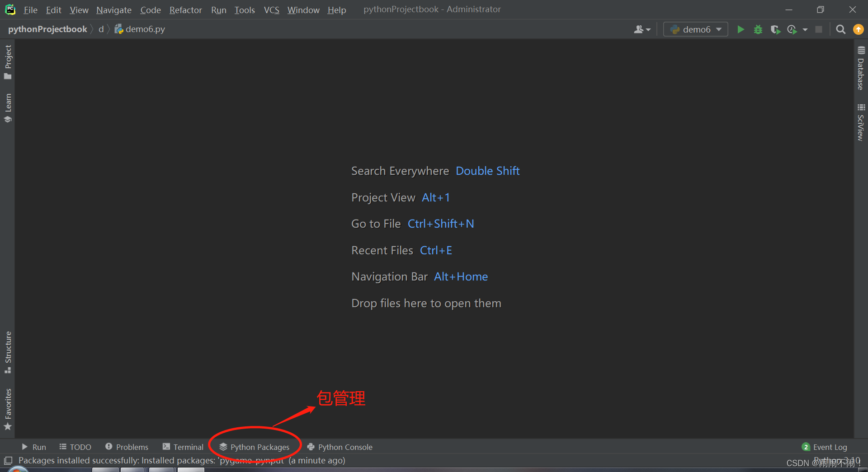Open the user account dropdown

coord(642,29)
